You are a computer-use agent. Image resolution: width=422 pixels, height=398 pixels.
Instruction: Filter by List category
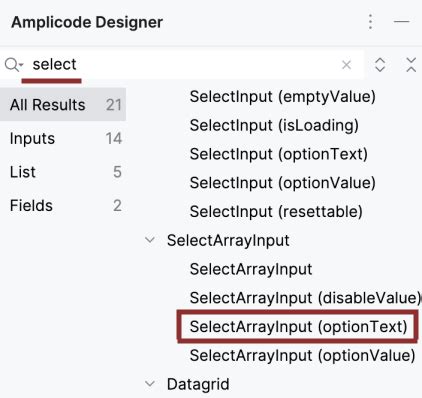[x=63, y=172]
